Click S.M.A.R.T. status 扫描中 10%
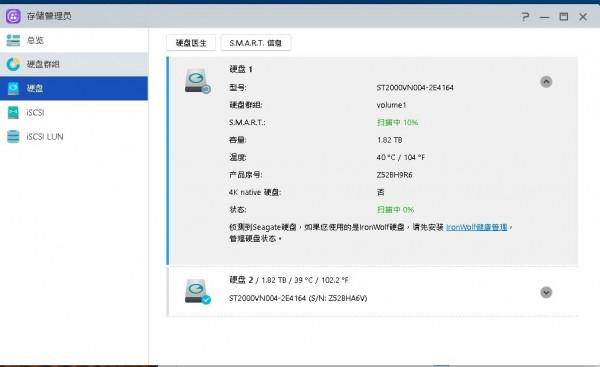Screen dimensions: 600x367 point(397,122)
